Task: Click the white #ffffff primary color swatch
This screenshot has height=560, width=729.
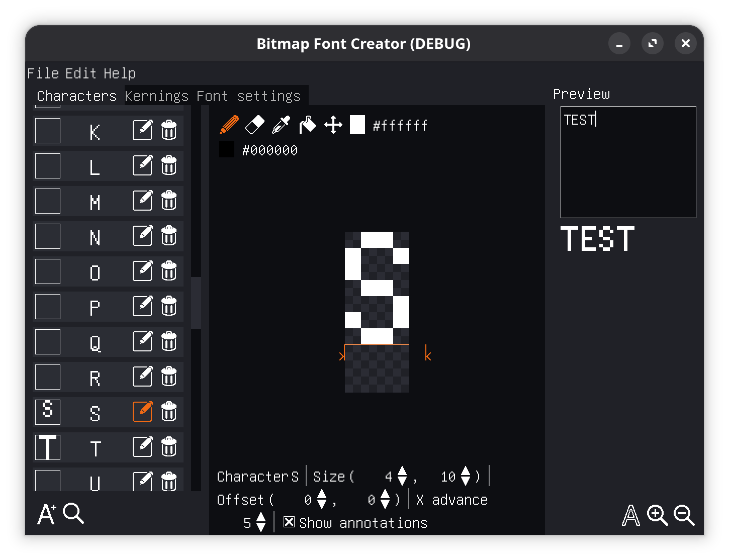Action: click(357, 125)
